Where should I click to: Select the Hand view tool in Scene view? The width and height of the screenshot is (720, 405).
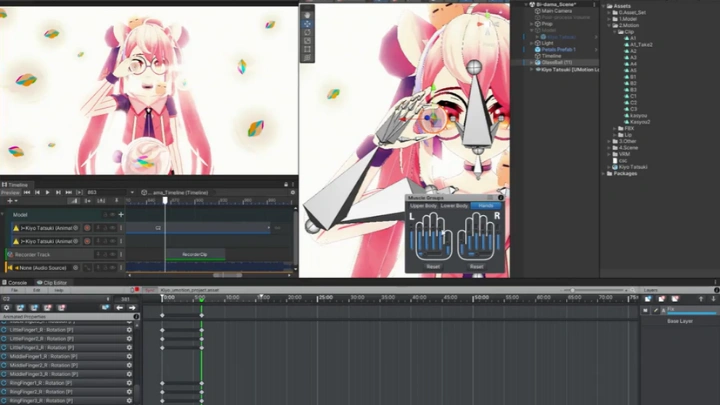pos(307,15)
